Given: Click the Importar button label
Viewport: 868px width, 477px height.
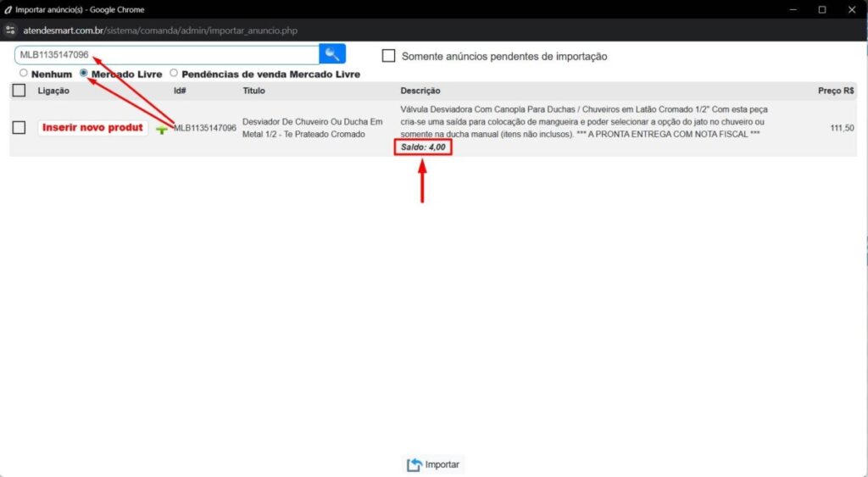Looking at the screenshot, I should tap(442, 465).
